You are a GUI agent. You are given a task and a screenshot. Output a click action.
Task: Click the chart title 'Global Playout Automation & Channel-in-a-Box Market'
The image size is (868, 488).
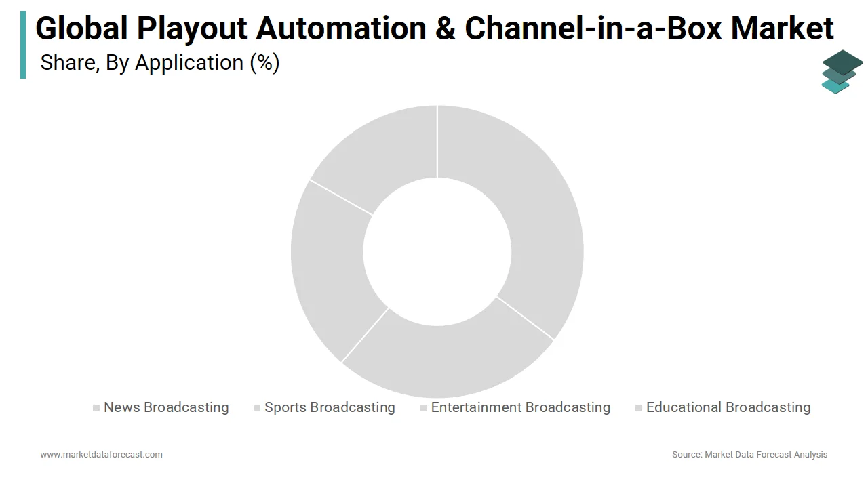coord(435,28)
